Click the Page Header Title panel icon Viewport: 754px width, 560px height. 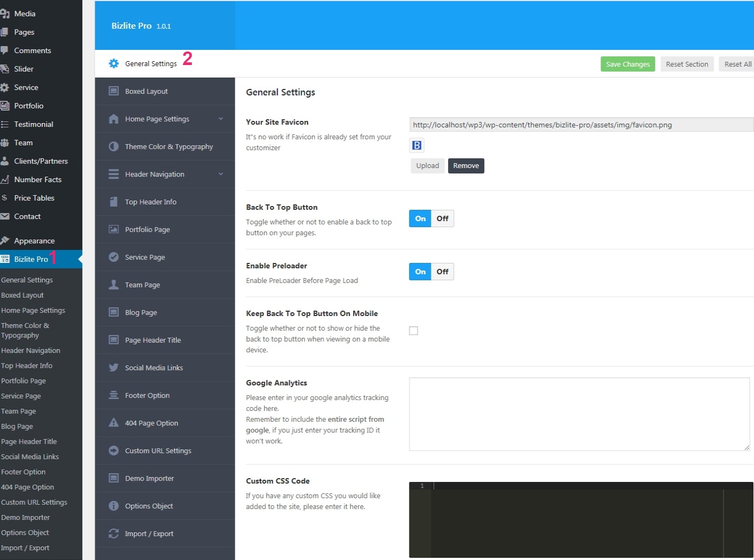click(x=114, y=340)
